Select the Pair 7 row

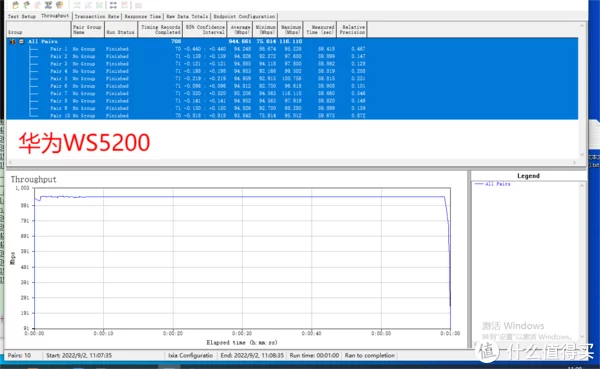[x=292, y=93]
